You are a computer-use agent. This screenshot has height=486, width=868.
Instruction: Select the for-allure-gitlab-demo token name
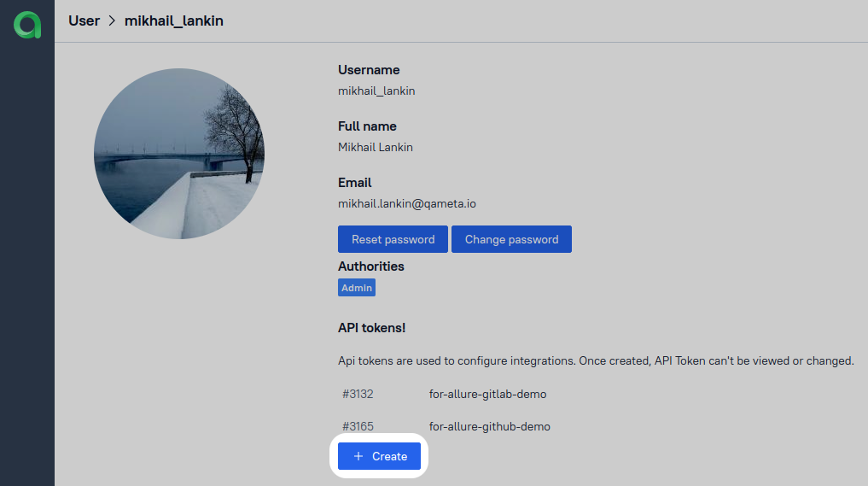click(x=487, y=395)
